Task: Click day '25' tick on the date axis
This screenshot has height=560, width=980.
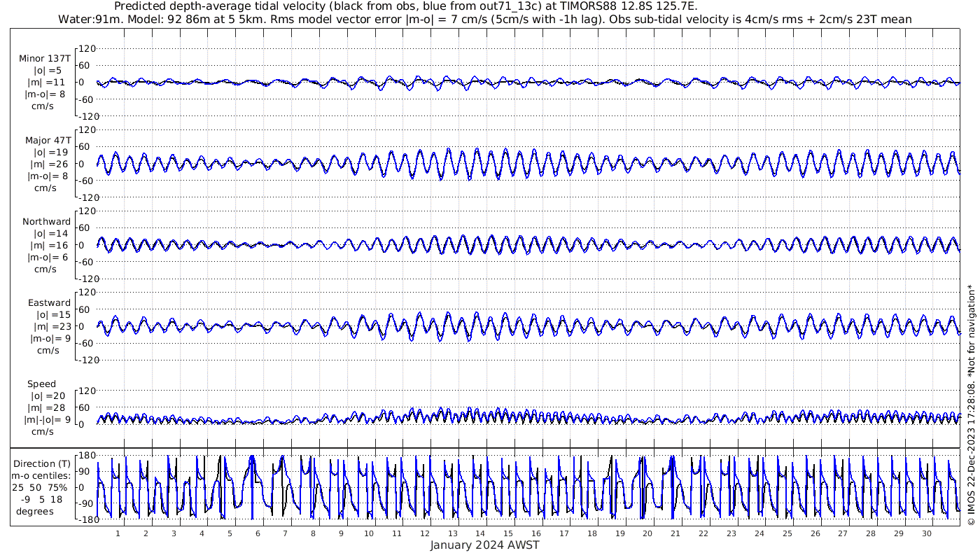Action: [787, 533]
